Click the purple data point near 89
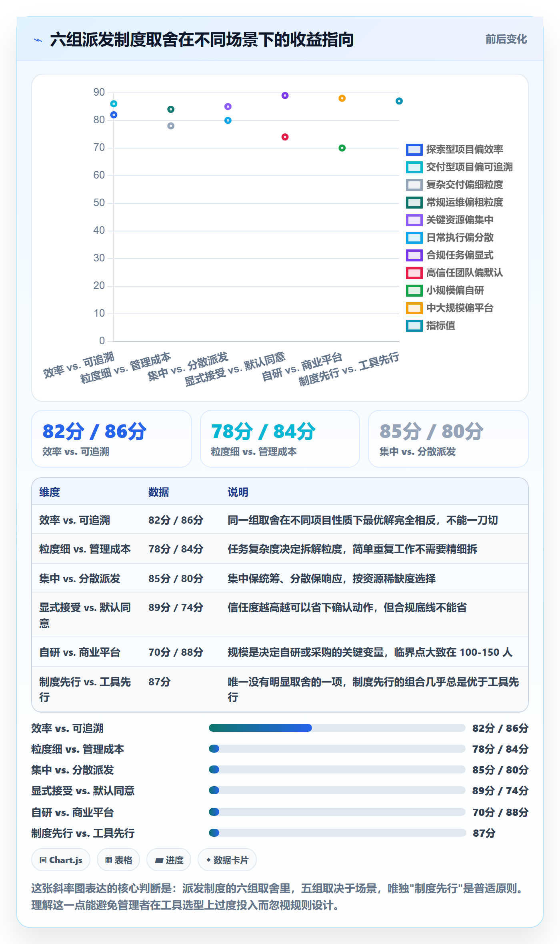Viewport: 560px width, 944px height. pyautogui.click(x=285, y=95)
